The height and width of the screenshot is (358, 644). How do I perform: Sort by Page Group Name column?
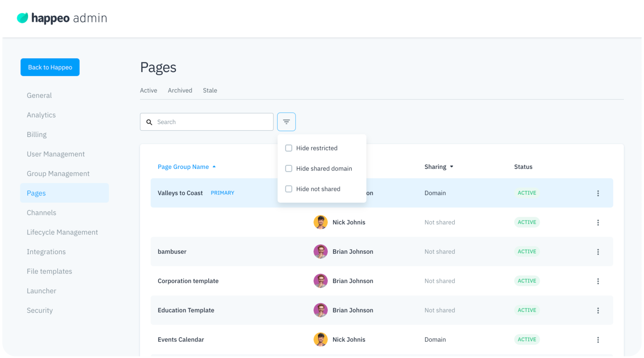183,167
